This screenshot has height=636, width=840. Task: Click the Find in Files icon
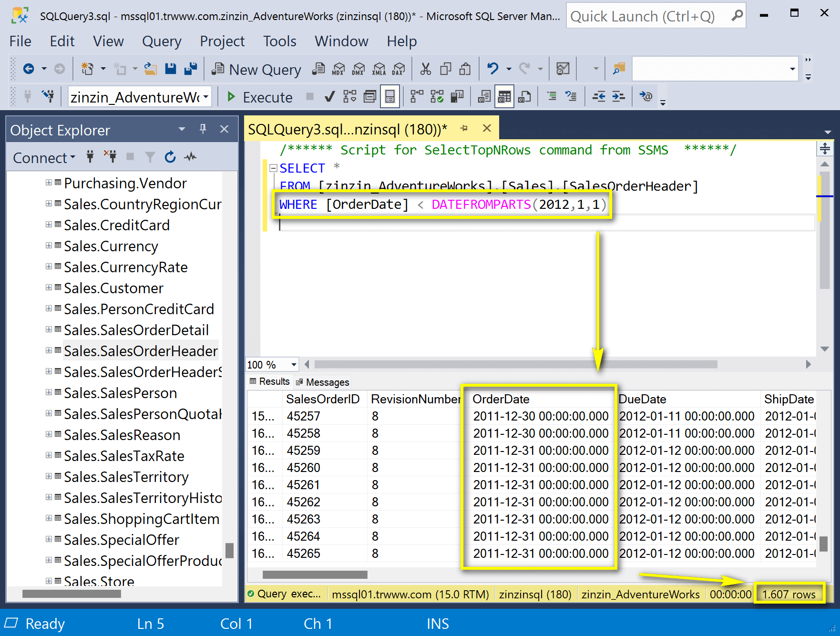(619, 69)
